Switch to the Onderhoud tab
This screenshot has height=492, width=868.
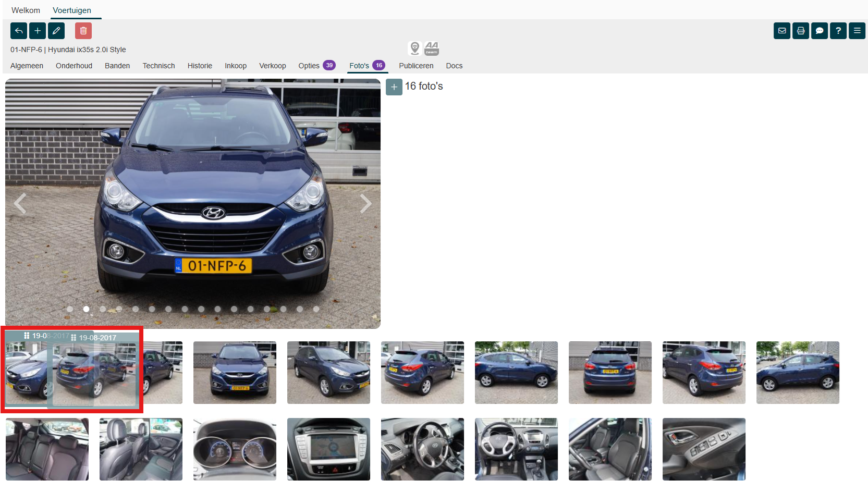point(74,66)
